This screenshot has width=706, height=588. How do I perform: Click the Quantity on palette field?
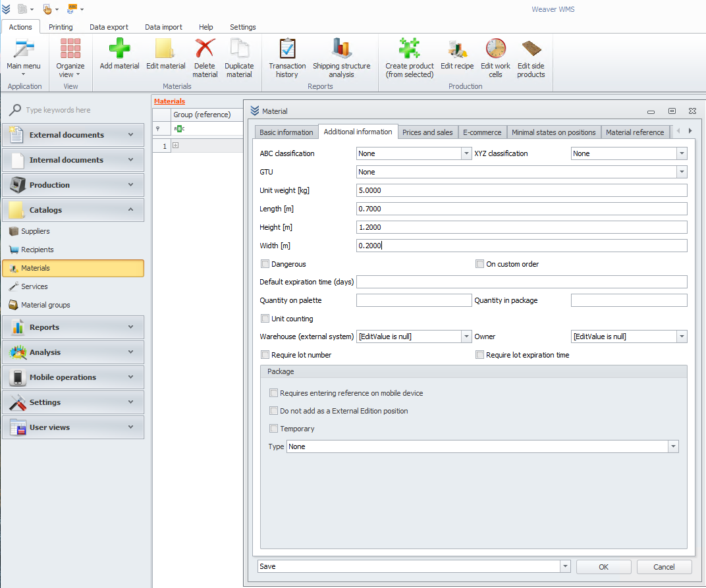point(414,300)
